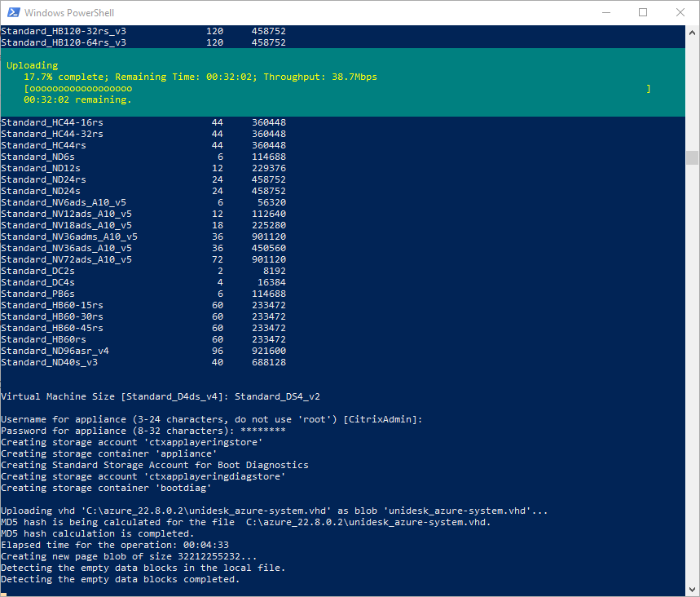Click the upload progress bar
This screenshot has height=597, width=700.
[x=337, y=88]
